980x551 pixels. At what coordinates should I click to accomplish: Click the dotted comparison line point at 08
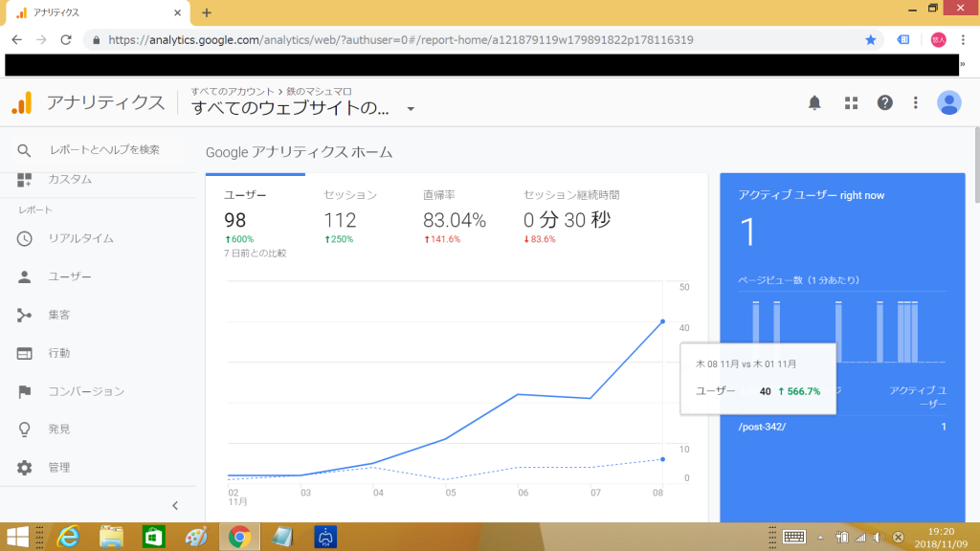click(x=662, y=460)
